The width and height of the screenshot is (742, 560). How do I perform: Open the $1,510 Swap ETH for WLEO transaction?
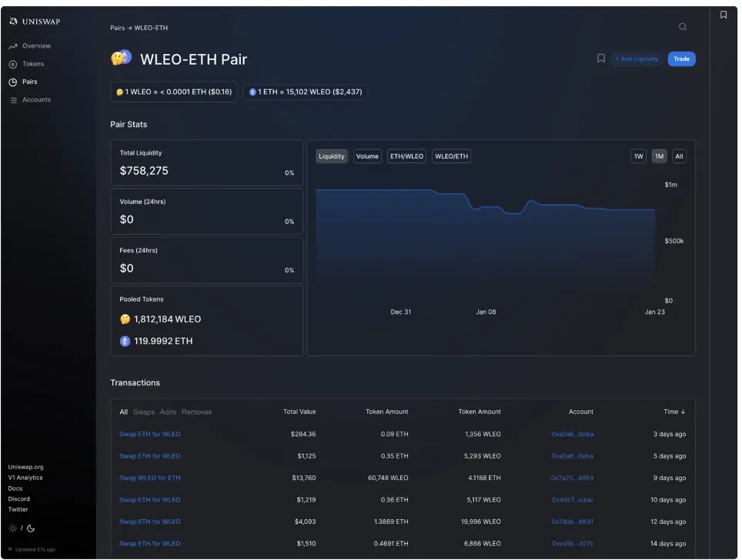149,543
